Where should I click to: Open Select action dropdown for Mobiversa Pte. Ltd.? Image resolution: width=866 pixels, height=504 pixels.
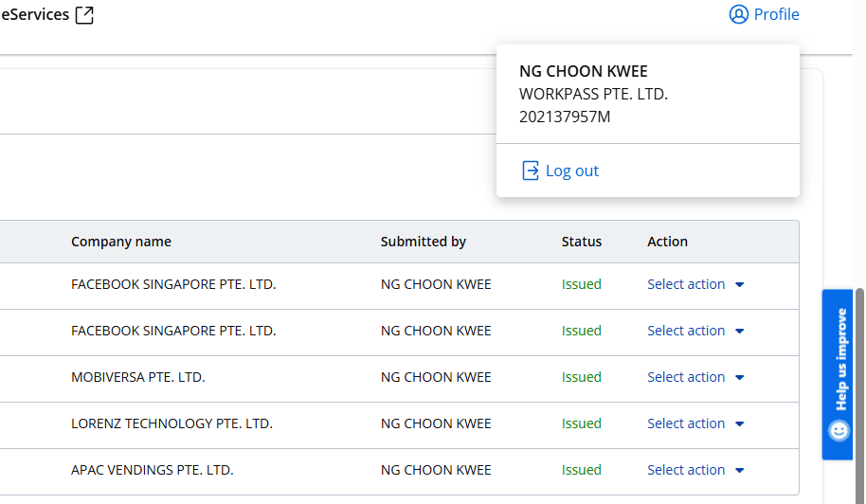coord(695,377)
